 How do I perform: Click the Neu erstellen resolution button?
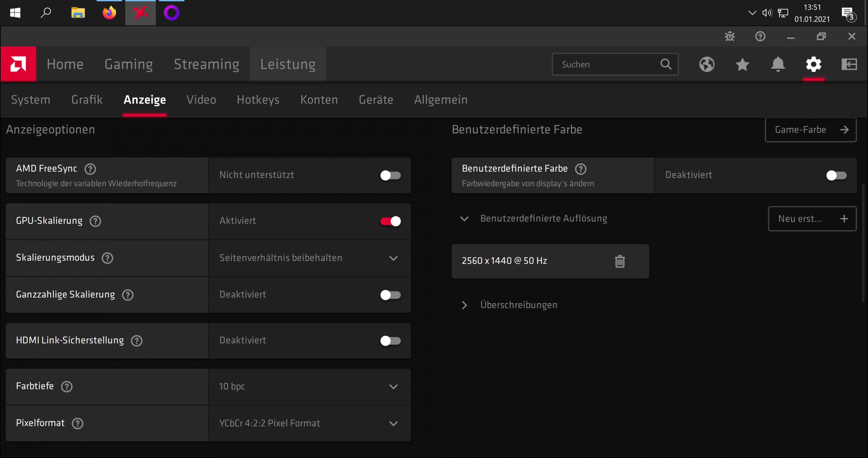(x=812, y=219)
